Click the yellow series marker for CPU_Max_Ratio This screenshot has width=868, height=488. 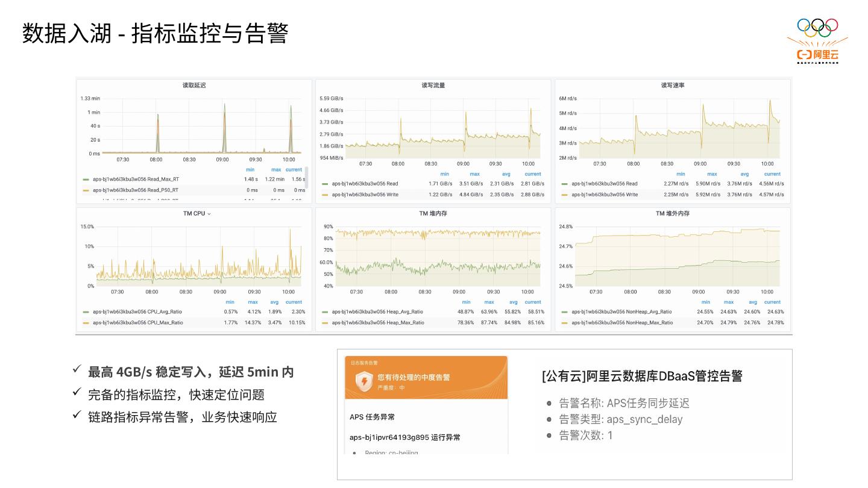click(x=86, y=323)
